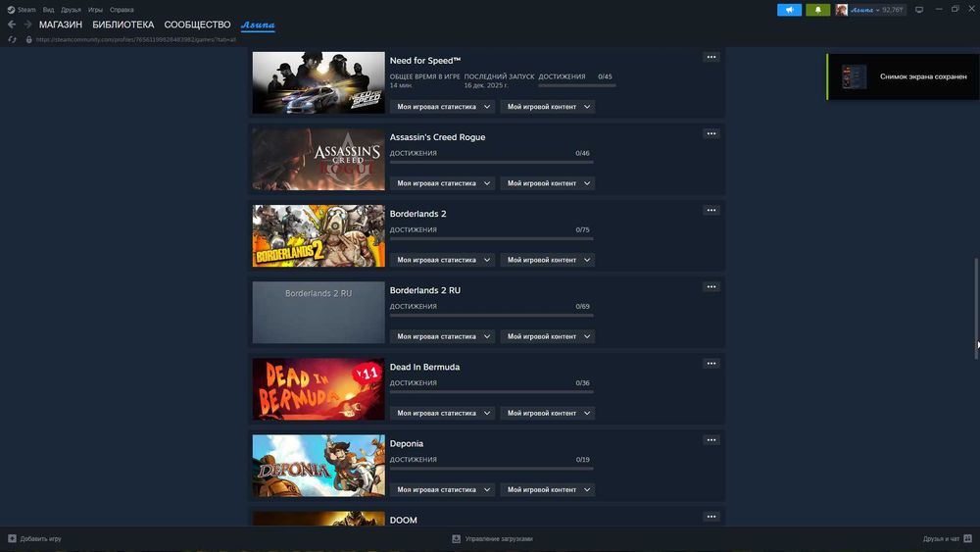This screenshot has height=552, width=980.
Task: Expand game content dropdown for Deponia
Action: pyautogui.click(x=548, y=489)
